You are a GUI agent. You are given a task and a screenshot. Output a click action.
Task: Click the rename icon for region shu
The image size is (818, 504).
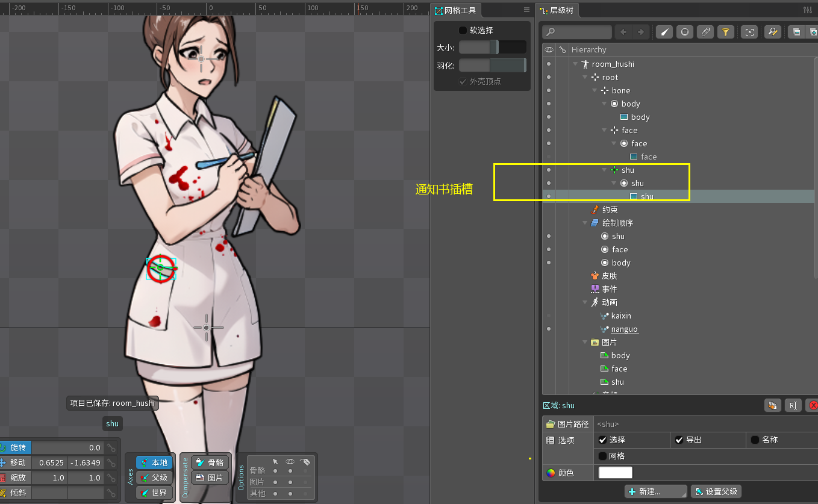click(x=793, y=405)
